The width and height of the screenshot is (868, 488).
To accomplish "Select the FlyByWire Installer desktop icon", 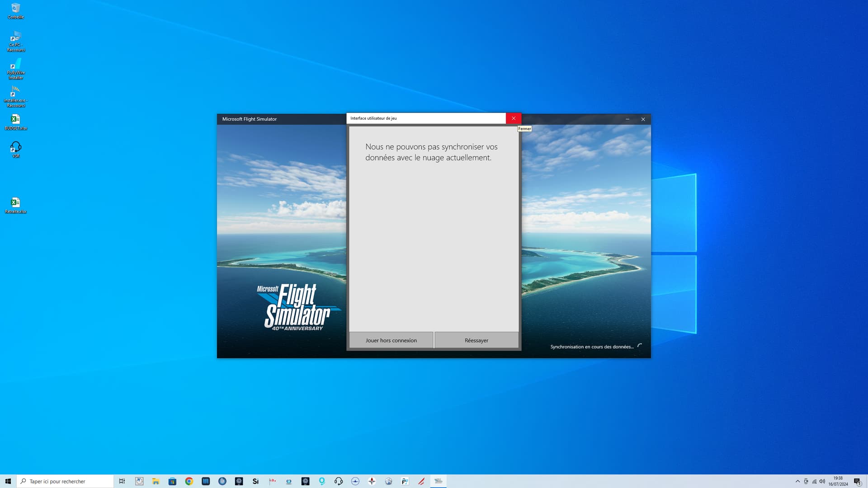I will pos(16,69).
